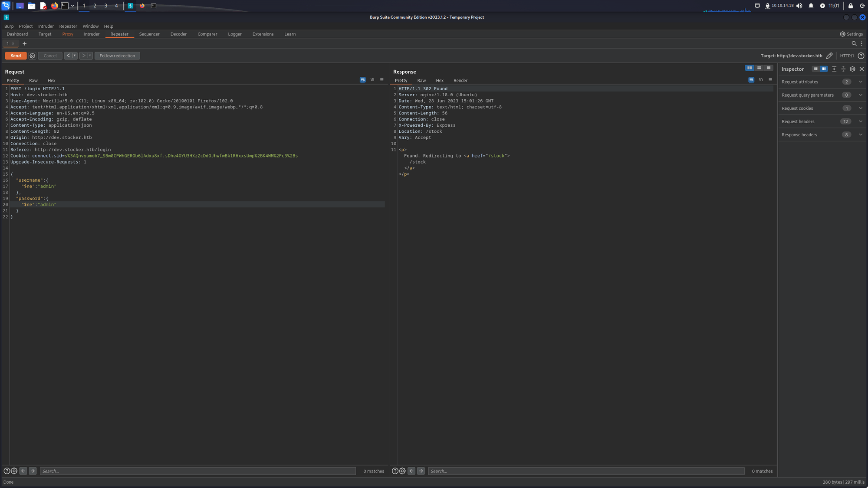Launch Firefox from the top panel

pyautogui.click(x=54, y=6)
